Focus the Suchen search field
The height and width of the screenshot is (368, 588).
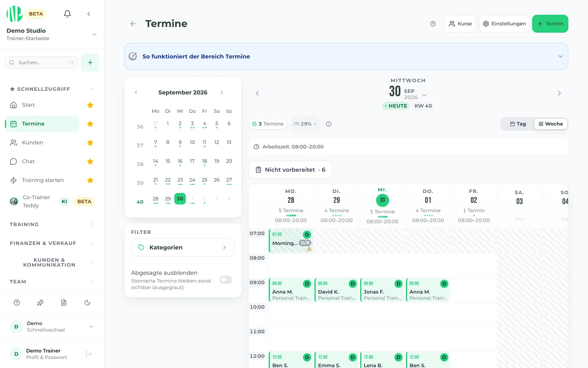click(x=41, y=63)
